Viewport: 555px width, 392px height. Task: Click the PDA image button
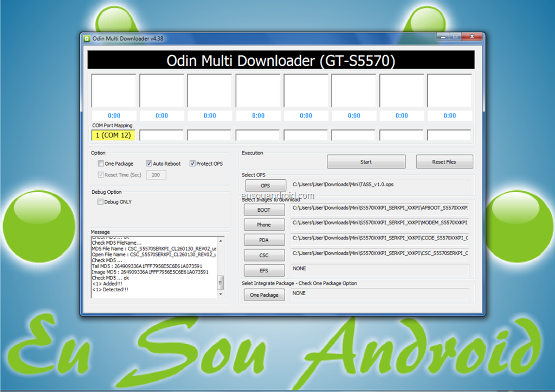click(264, 240)
